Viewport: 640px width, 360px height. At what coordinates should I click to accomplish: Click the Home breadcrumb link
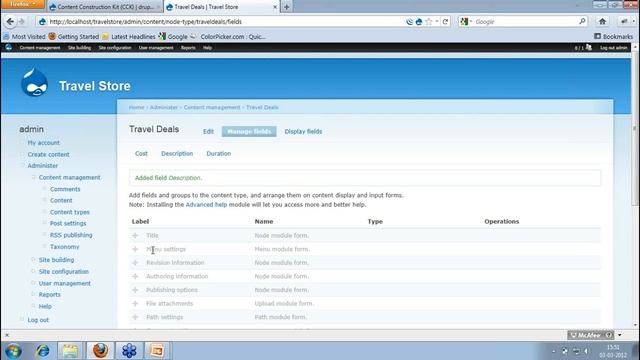[x=136, y=107]
